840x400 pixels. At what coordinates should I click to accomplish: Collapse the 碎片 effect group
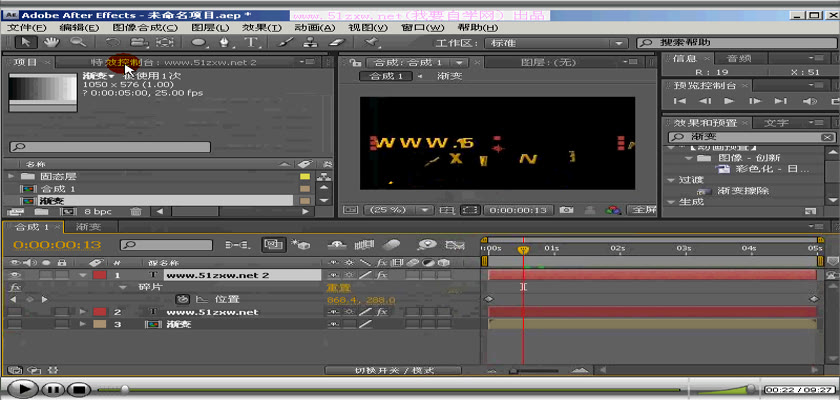coord(124,288)
